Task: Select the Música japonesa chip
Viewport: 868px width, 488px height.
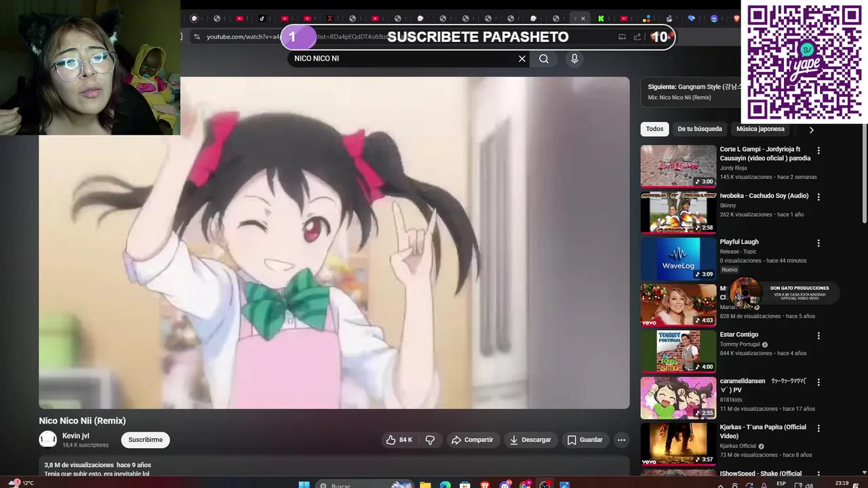Action: [x=760, y=129]
